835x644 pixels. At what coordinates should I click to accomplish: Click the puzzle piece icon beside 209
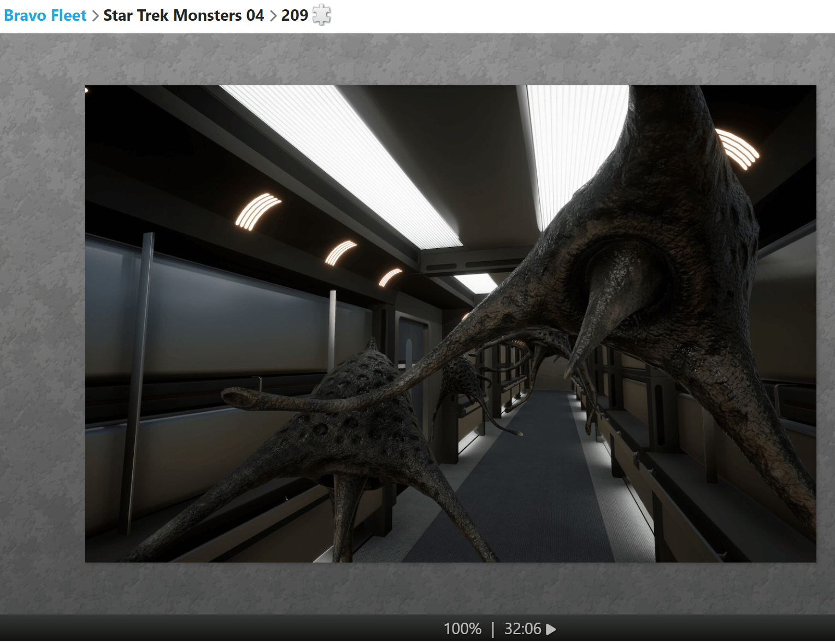322,15
